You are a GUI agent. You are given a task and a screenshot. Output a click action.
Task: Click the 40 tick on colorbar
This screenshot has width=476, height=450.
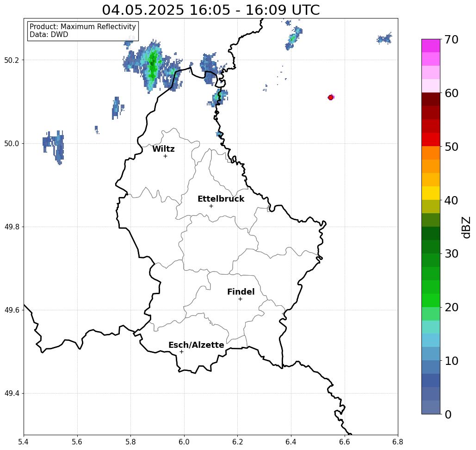click(x=451, y=200)
